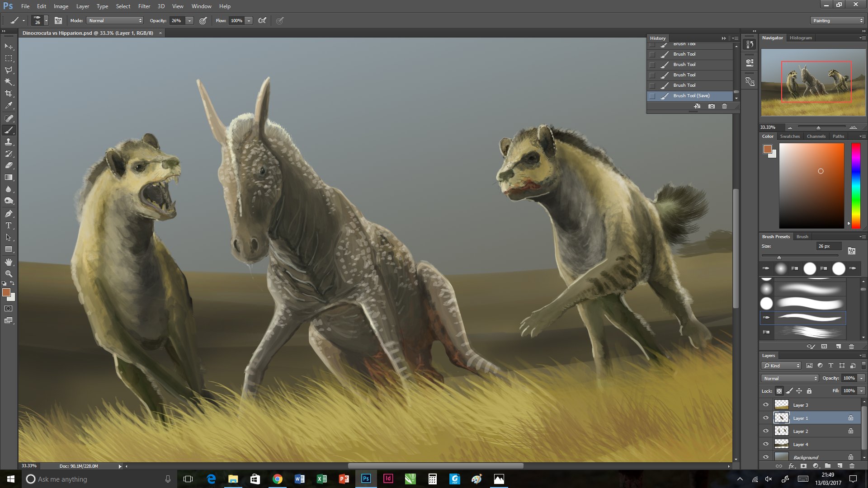Switch to the Channels tab
The image size is (868, 488).
coord(816,136)
